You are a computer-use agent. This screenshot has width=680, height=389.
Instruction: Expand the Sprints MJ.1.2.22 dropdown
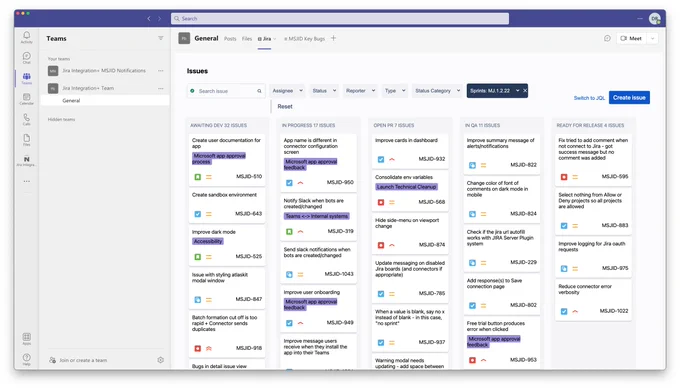point(517,91)
